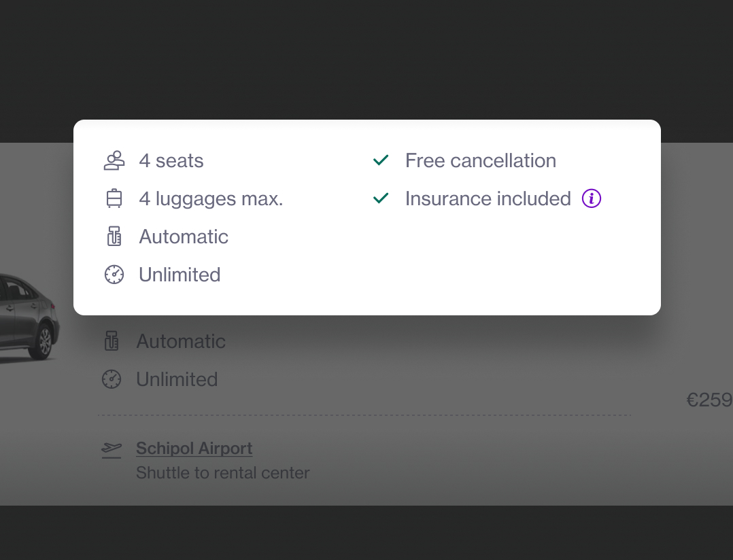733x560 pixels.
Task: Click the "4 seats" label
Action: 171,160
